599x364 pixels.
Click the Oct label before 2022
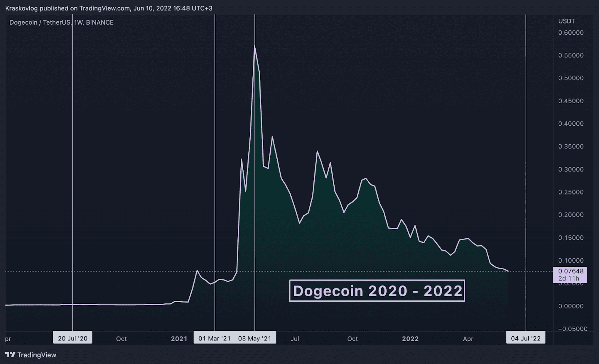(353, 339)
